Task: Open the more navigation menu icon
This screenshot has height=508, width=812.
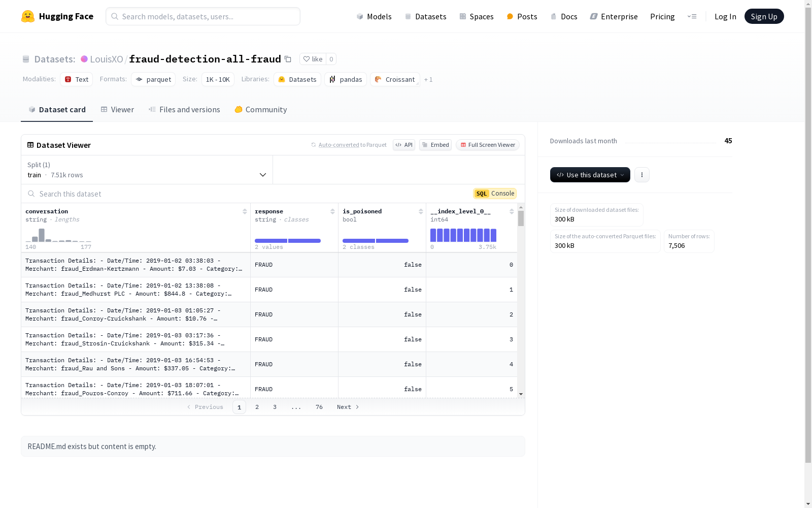Action: [x=692, y=16]
